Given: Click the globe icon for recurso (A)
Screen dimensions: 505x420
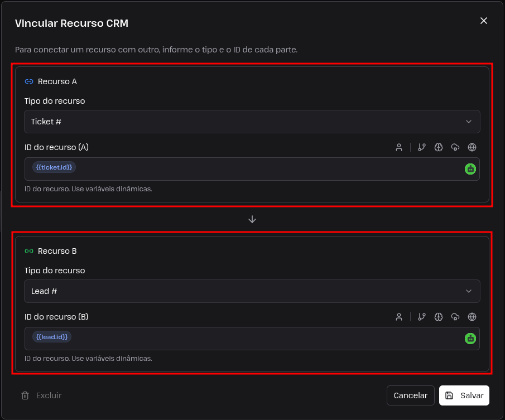Looking at the screenshot, I should pos(472,147).
